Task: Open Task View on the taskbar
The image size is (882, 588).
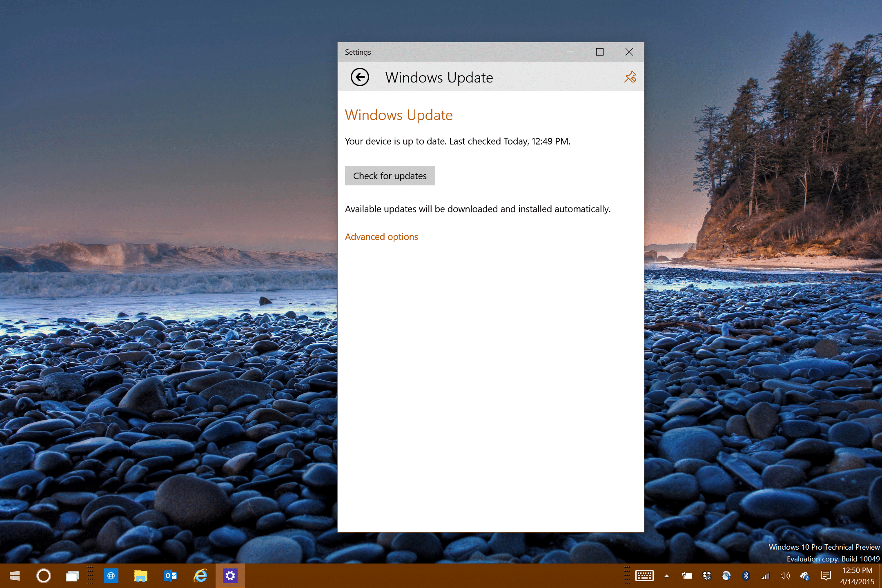Action: coord(73,576)
